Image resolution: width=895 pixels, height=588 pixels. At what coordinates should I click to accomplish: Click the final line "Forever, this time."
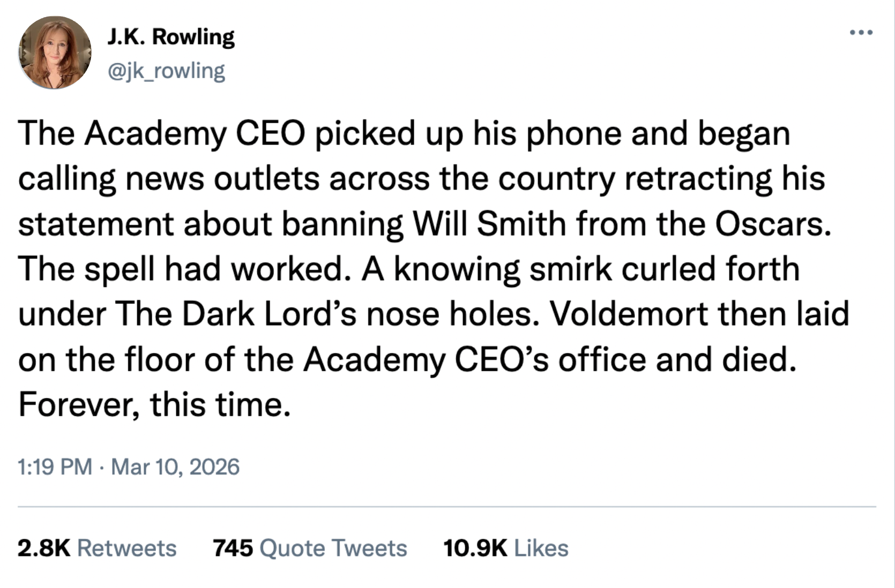tap(154, 404)
